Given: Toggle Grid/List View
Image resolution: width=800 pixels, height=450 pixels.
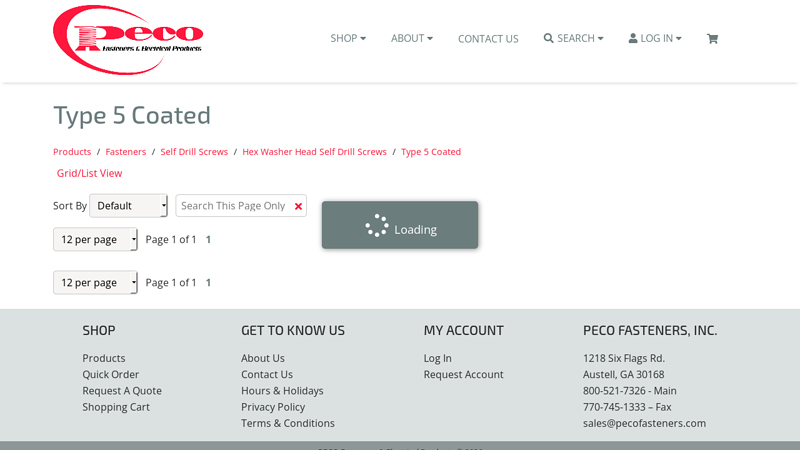Looking at the screenshot, I should (89, 173).
